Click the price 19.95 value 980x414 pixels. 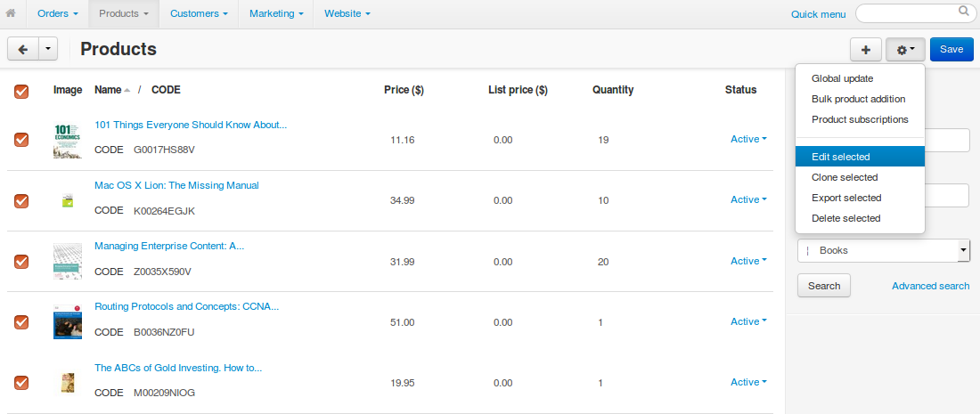403,383
